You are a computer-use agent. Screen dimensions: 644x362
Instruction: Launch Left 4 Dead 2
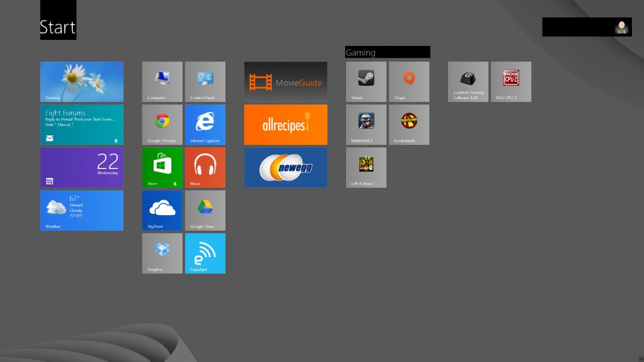tap(366, 167)
